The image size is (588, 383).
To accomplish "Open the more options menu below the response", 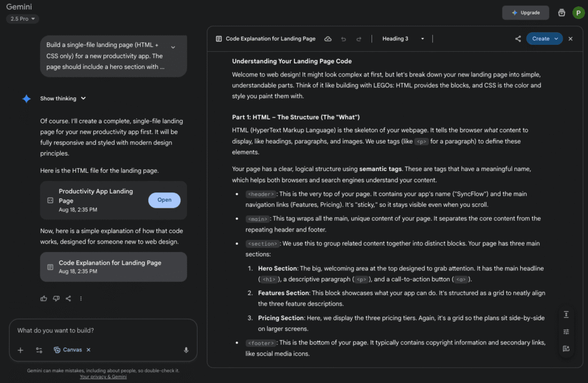I will 81,298.
